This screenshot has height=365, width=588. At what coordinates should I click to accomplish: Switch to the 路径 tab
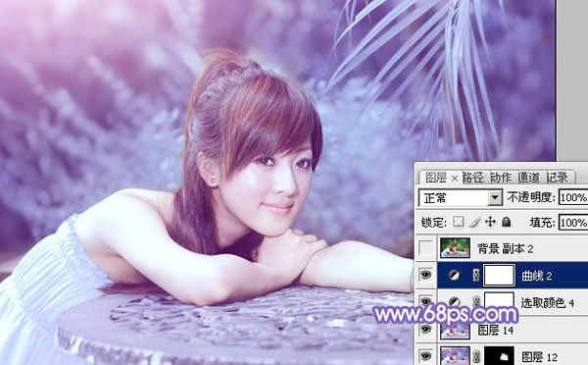point(472,178)
